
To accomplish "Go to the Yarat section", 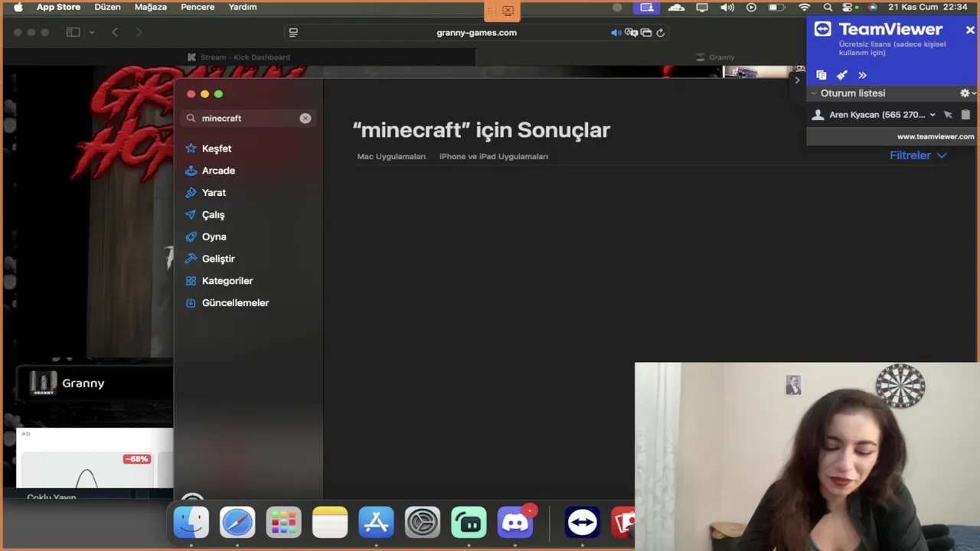I will [205, 193].
